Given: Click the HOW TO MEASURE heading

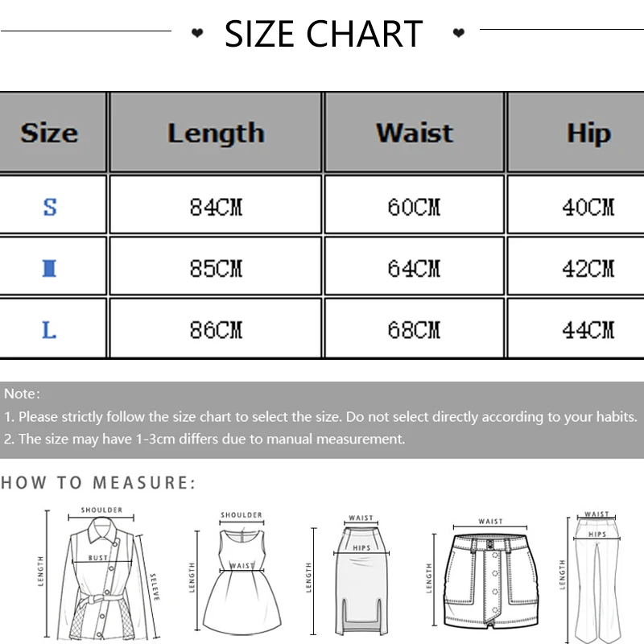Looking at the screenshot, I should pyautogui.click(x=98, y=483).
